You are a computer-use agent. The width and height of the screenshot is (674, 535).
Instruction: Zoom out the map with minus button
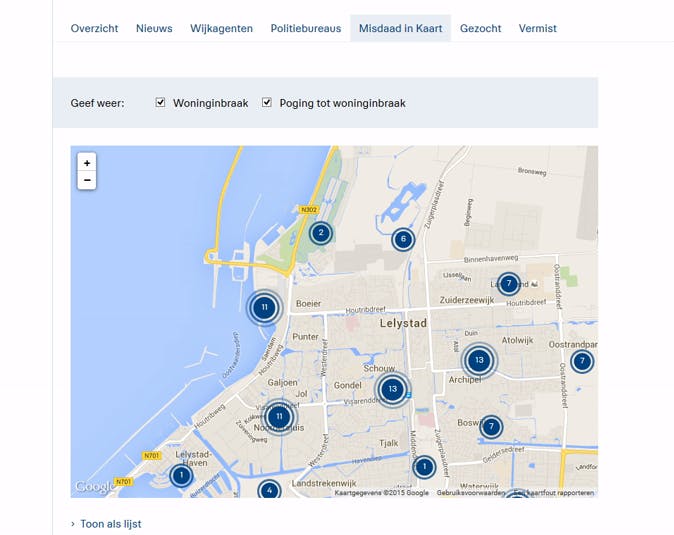[x=87, y=180]
